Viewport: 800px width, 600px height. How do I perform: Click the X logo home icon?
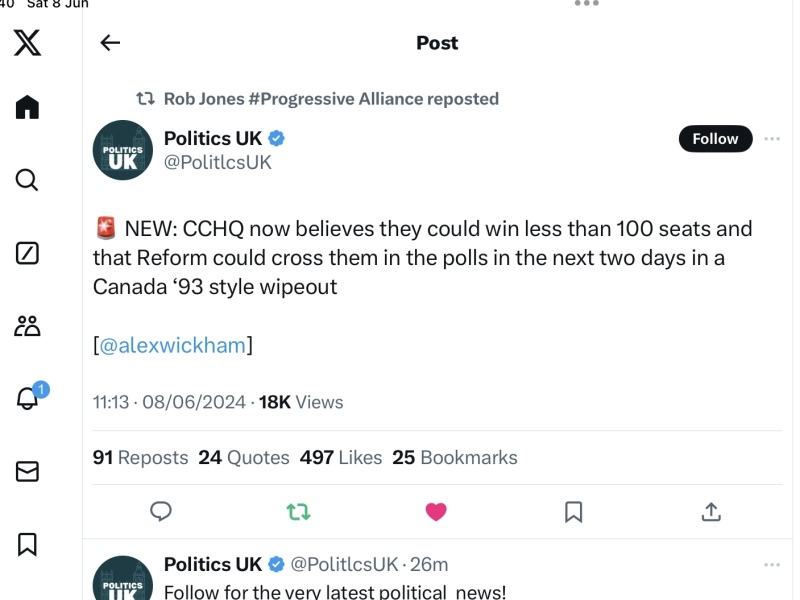[x=28, y=43]
